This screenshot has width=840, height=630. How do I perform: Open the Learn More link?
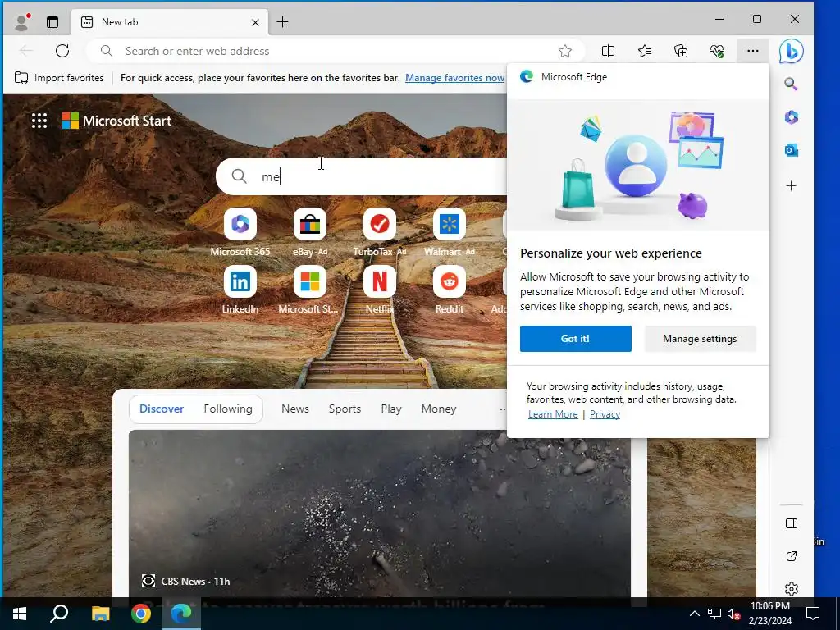pos(553,414)
